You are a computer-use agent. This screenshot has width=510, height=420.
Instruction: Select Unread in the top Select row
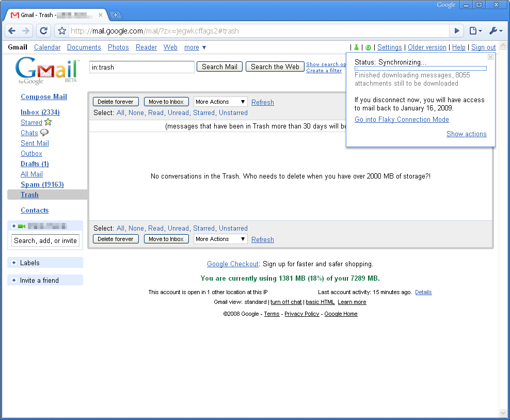(178, 113)
